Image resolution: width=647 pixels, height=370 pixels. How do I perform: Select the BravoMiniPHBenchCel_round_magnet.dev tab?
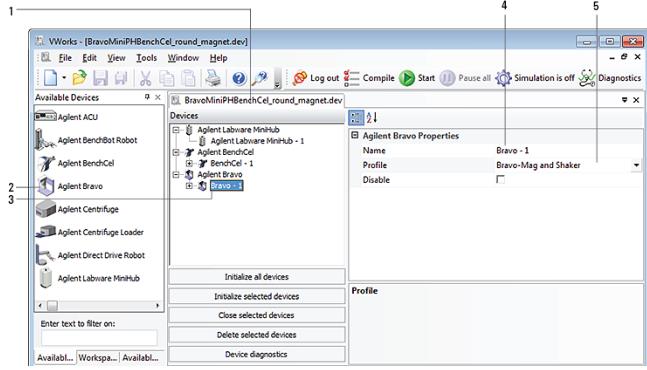(257, 100)
